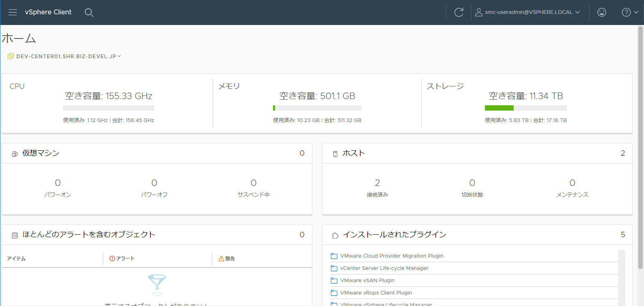644x306 pixels.
Task: Select VMware Cloud Provider Migration Plugin text
Action: pyautogui.click(x=392, y=256)
